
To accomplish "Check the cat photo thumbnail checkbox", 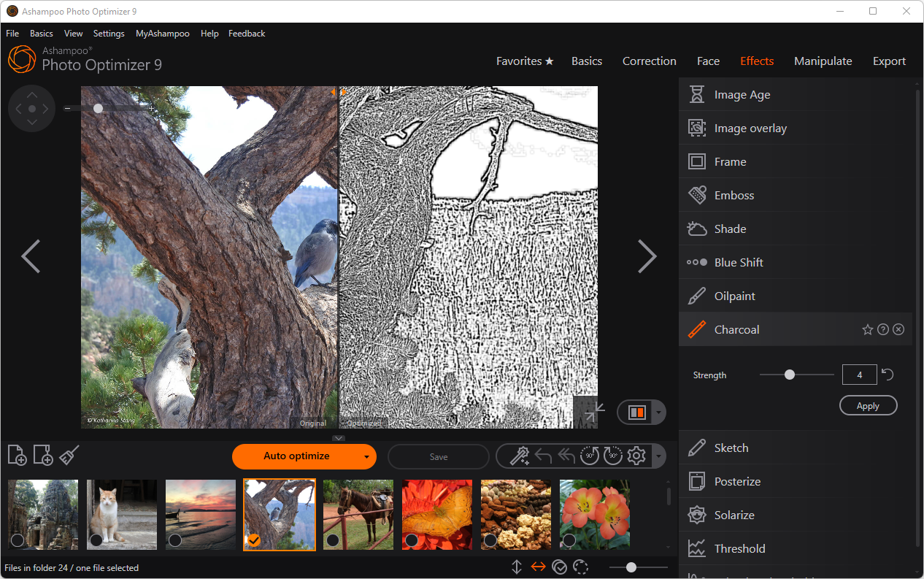I will pos(96,540).
